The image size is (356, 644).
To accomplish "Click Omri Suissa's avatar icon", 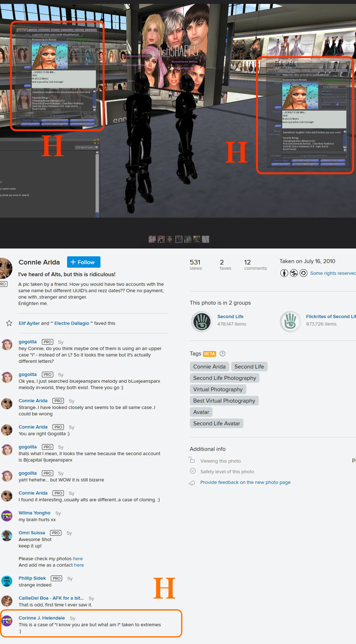I will [x=7, y=536].
